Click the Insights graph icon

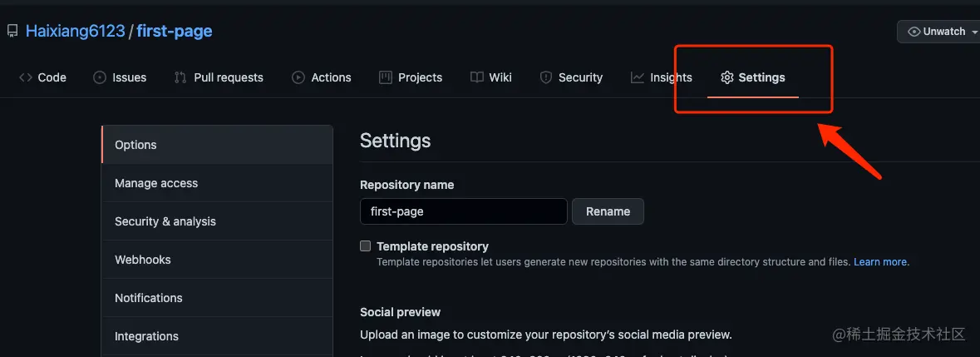point(638,77)
